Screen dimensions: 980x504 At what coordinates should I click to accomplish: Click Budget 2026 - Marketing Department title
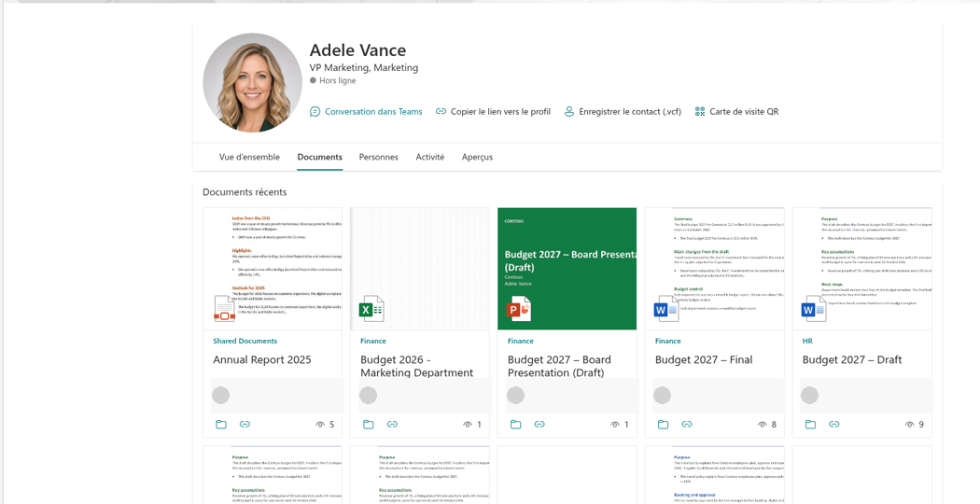point(417,366)
